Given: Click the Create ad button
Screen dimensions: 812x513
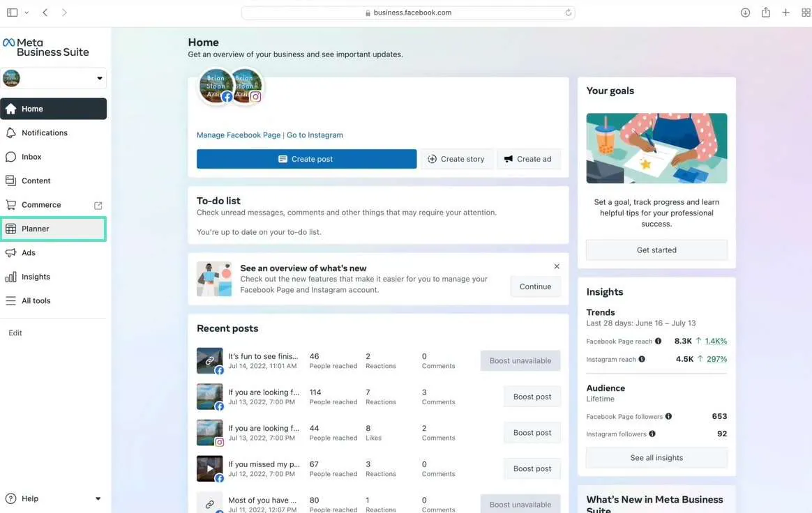Looking at the screenshot, I should pyautogui.click(x=528, y=159).
